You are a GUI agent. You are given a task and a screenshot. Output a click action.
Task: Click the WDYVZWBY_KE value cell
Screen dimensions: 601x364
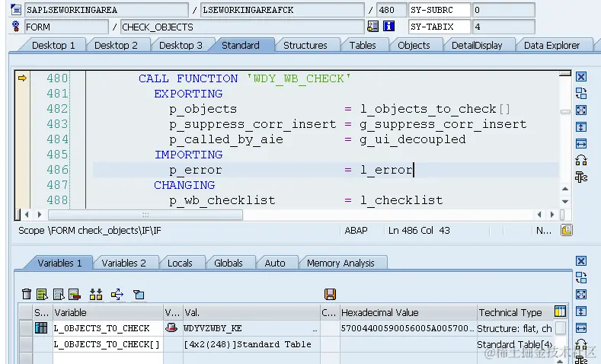(251, 328)
